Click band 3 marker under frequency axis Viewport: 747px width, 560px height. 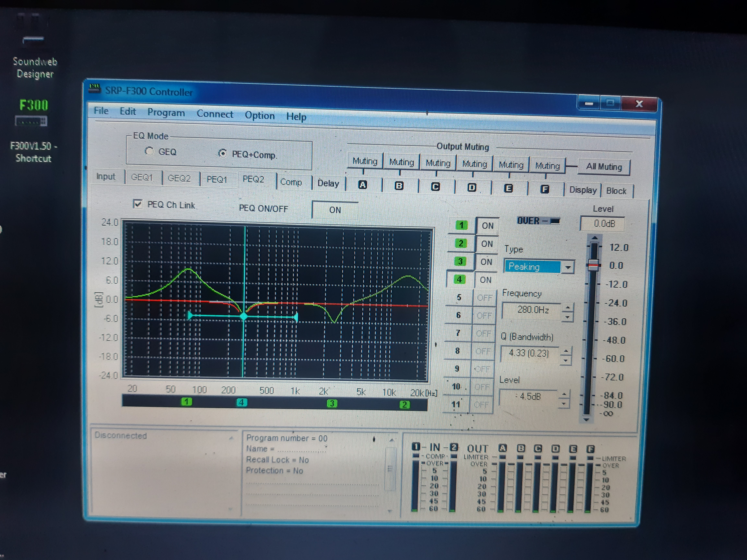click(x=332, y=403)
